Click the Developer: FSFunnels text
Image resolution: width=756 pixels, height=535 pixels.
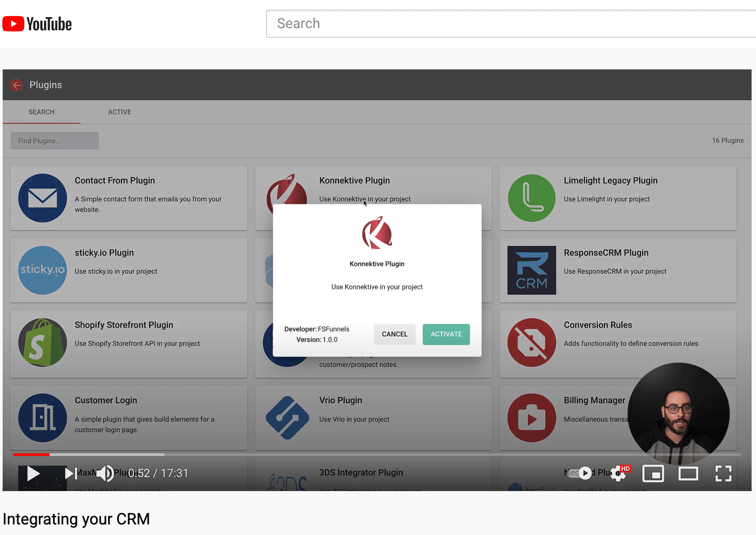tap(317, 329)
